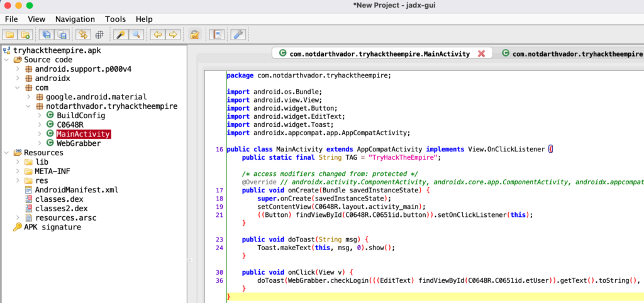Viewport: 644px width, 303px height.
Task: Open the Navigation menu
Action: pyautogui.click(x=75, y=19)
